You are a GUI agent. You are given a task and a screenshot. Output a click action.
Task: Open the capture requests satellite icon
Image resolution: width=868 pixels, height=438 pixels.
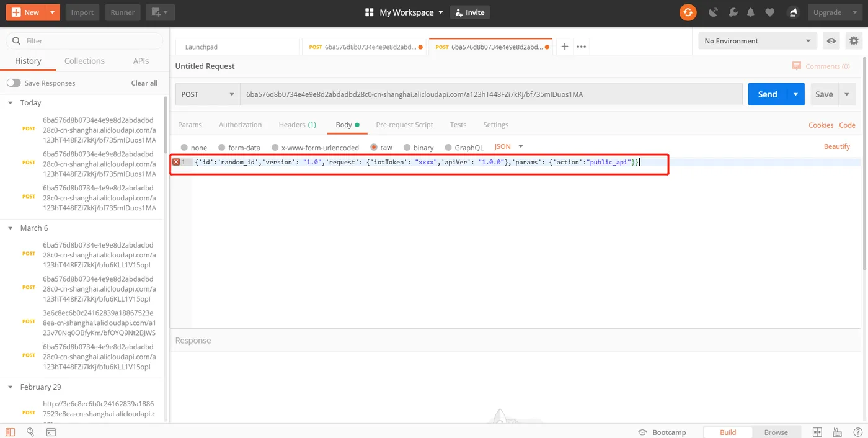tap(713, 12)
